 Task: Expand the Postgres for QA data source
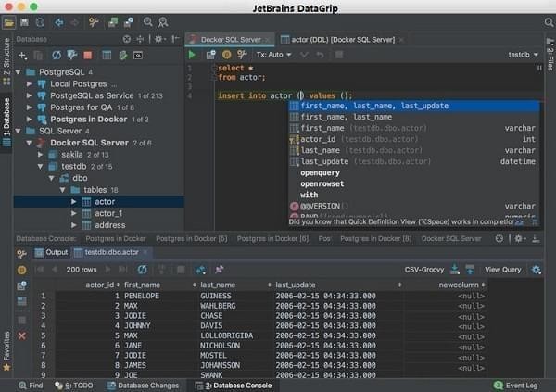pyautogui.click(x=30, y=107)
